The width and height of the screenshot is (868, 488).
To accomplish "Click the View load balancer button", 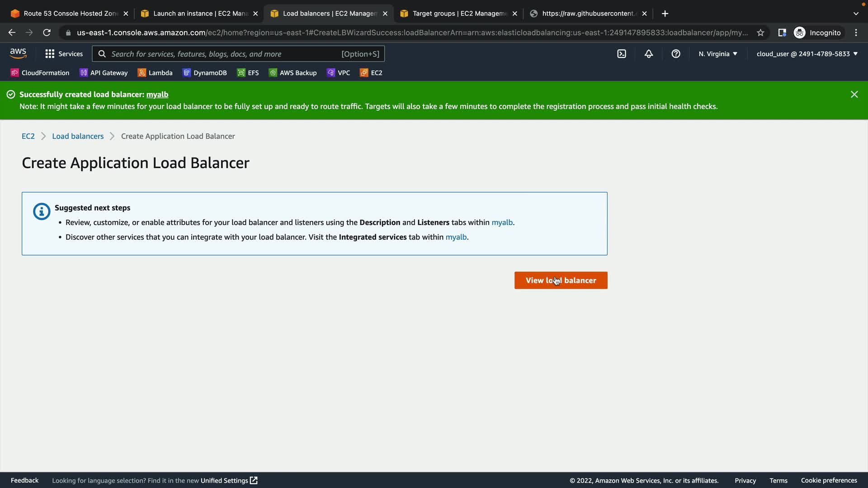I will coord(561,281).
